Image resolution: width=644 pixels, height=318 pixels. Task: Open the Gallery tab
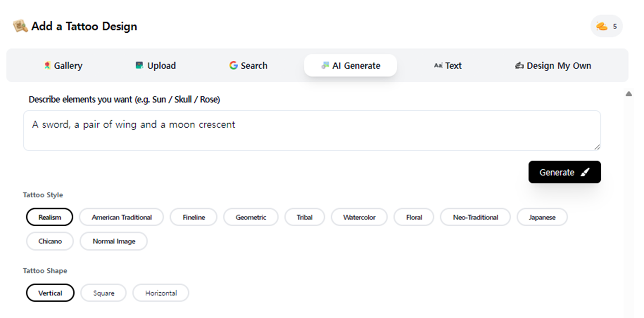63,66
